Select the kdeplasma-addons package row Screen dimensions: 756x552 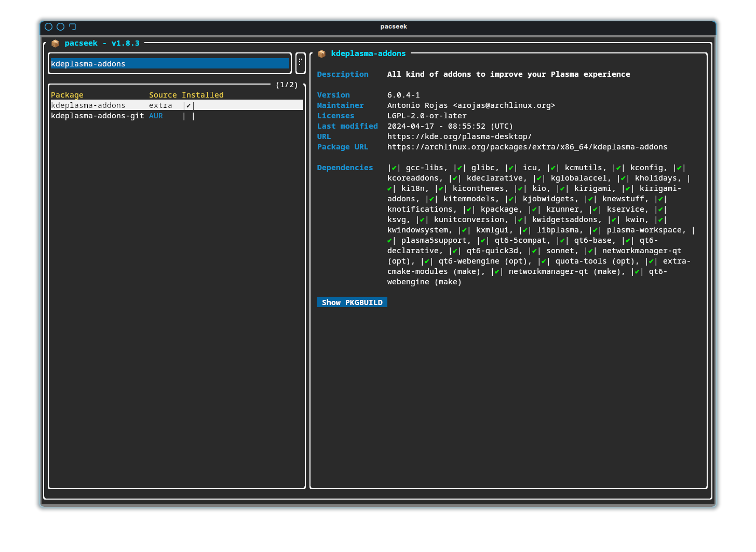177,105
